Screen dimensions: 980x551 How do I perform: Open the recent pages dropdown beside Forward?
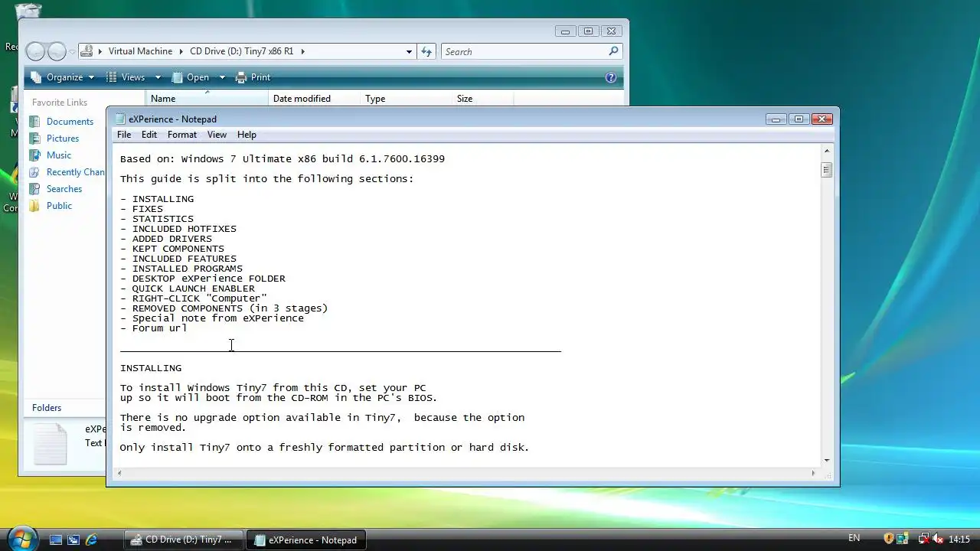72,52
